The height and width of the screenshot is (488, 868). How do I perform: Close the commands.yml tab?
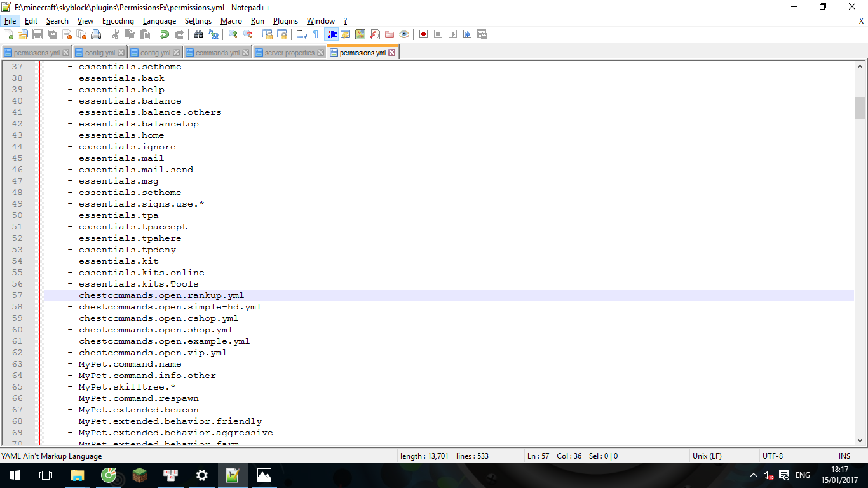(x=246, y=53)
